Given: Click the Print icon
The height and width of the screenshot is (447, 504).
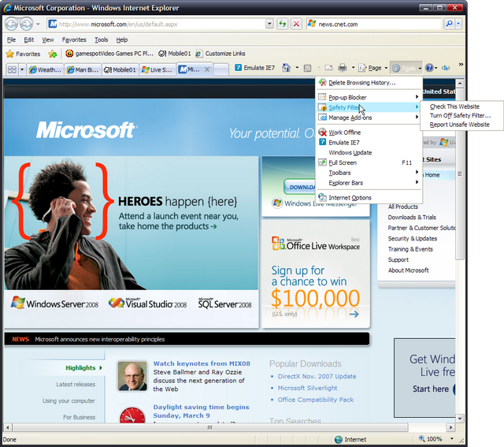Looking at the screenshot, I should pyautogui.click(x=343, y=68).
